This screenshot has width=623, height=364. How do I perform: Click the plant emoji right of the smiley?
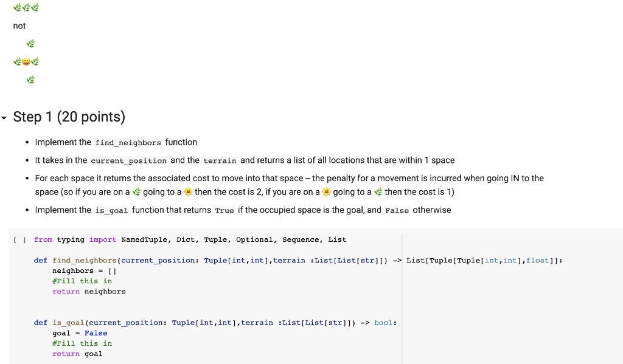(x=35, y=61)
